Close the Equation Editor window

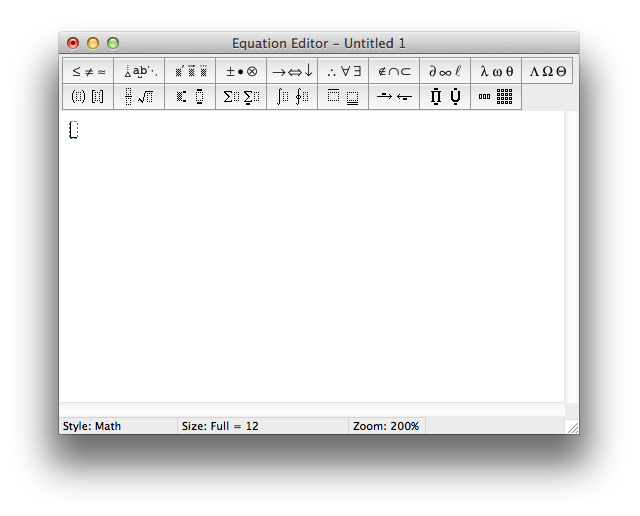click(73, 43)
